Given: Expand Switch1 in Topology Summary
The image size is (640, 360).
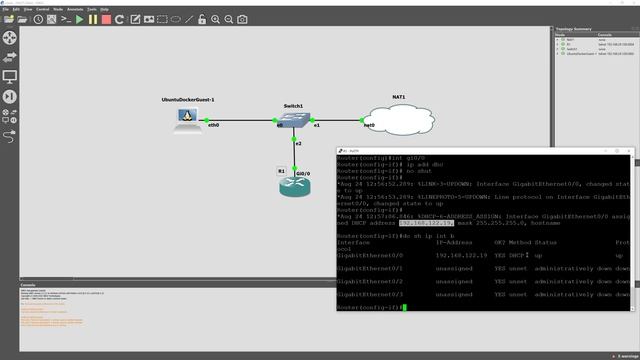Looking at the screenshot, I should click(558, 49).
